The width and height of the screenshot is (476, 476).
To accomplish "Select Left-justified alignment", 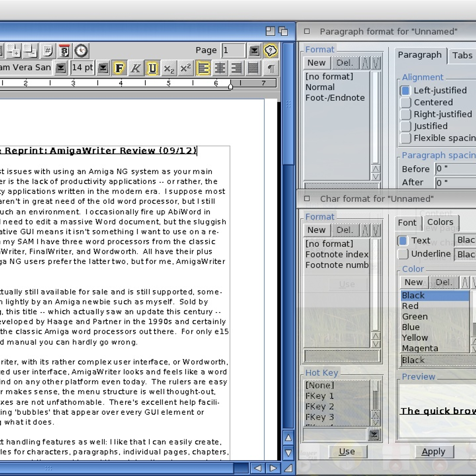I will (405, 90).
